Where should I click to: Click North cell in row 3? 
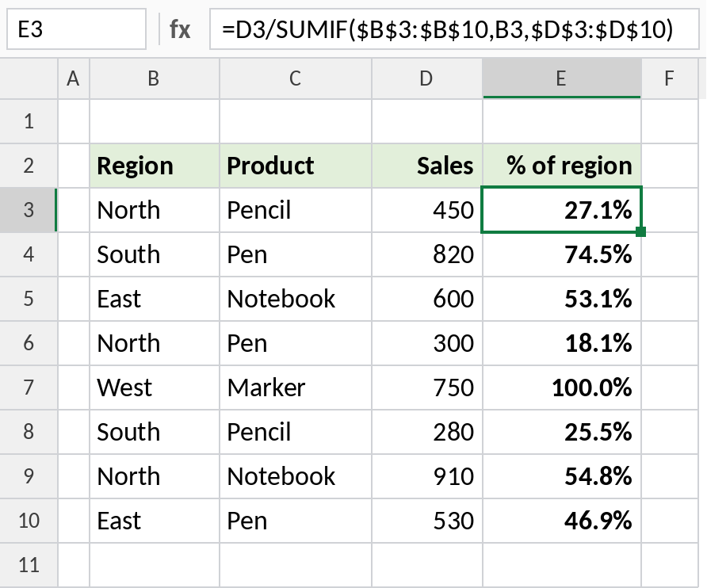coord(155,210)
